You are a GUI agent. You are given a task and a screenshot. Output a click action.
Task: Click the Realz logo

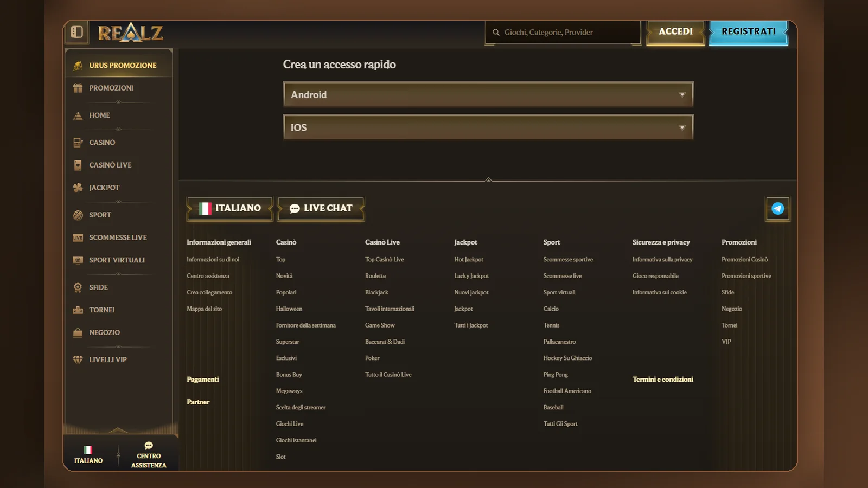(x=130, y=33)
